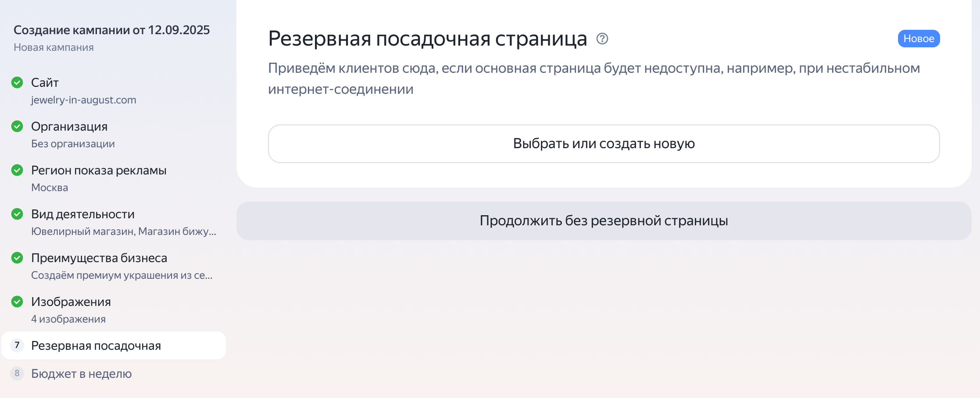Select the Регион показа рекламы step
The width and height of the screenshot is (980, 398).
coord(114,178)
